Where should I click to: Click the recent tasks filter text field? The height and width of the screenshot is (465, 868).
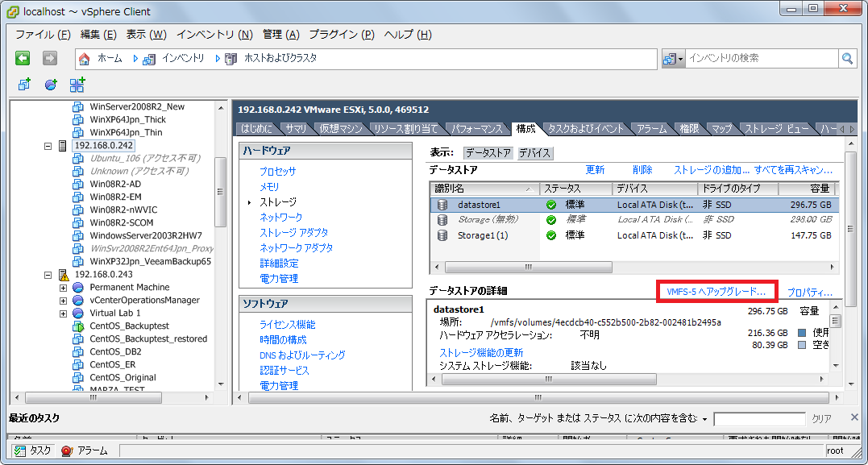tap(759, 419)
